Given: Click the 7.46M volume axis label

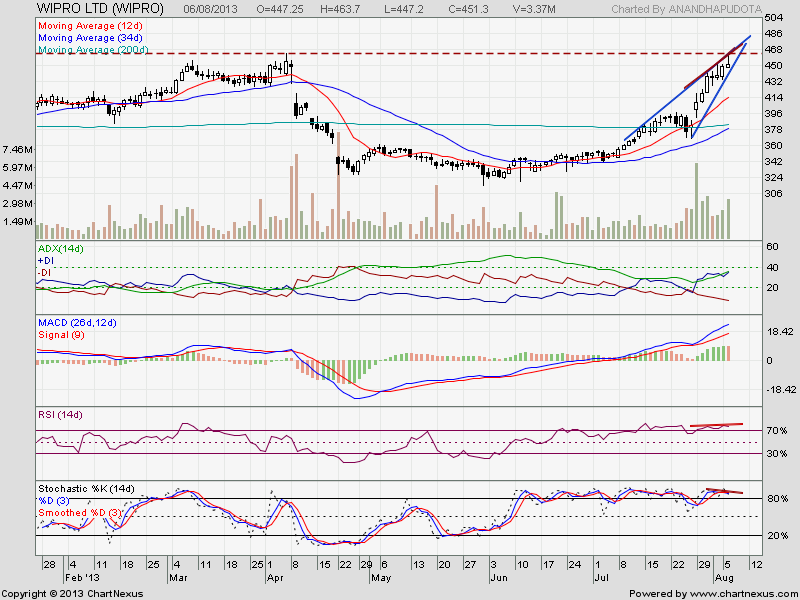Looking at the screenshot, I should pyautogui.click(x=18, y=149).
